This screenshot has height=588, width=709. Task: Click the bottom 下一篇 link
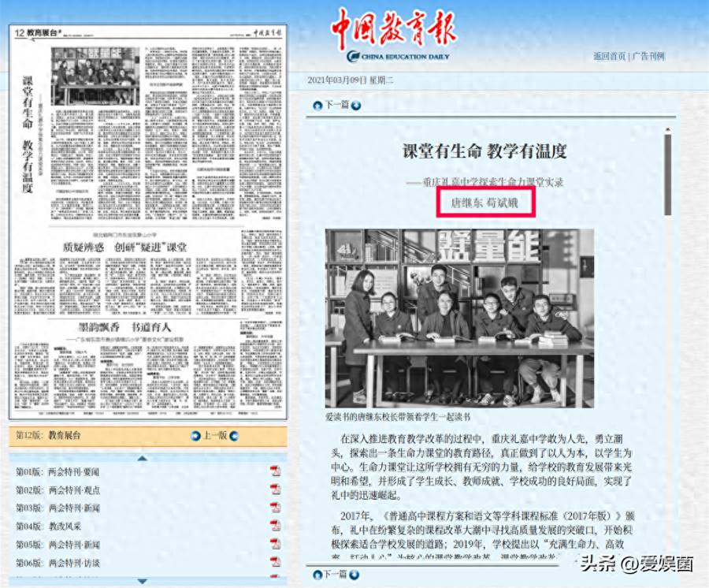336,575
